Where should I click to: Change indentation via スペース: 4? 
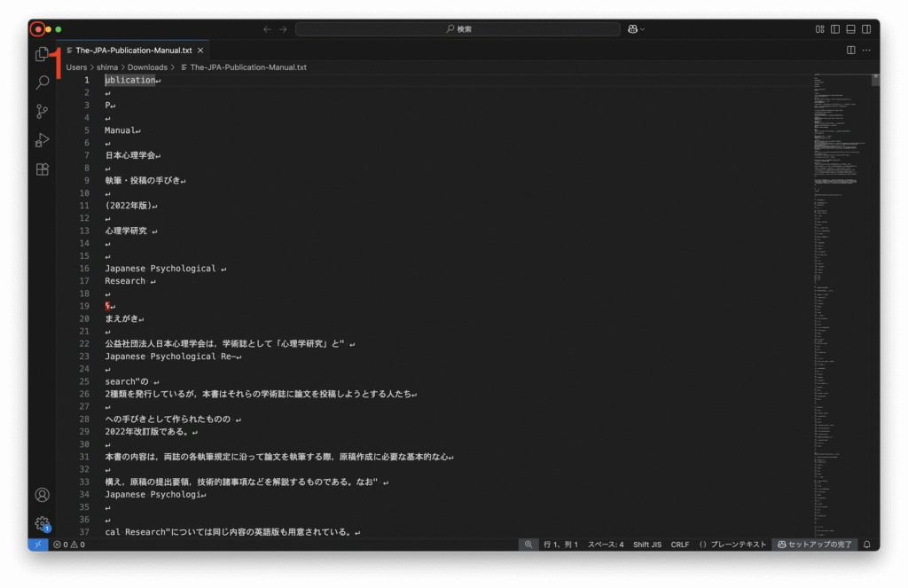pos(606,545)
